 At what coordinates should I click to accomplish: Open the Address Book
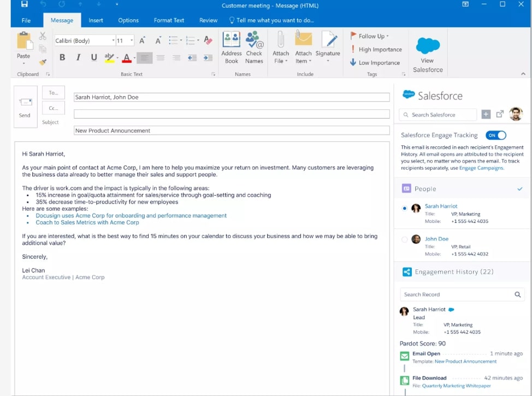tap(232, 48)
